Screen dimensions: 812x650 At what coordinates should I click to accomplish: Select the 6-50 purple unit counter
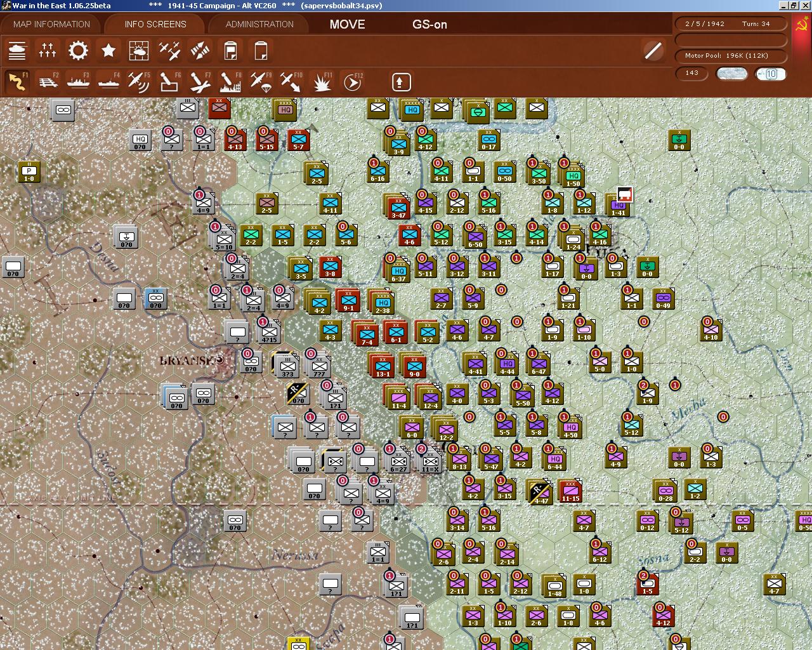click(475, 236)
